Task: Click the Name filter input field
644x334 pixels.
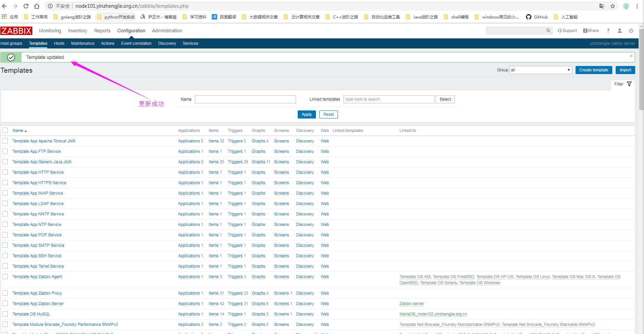Action: point(245,99)
